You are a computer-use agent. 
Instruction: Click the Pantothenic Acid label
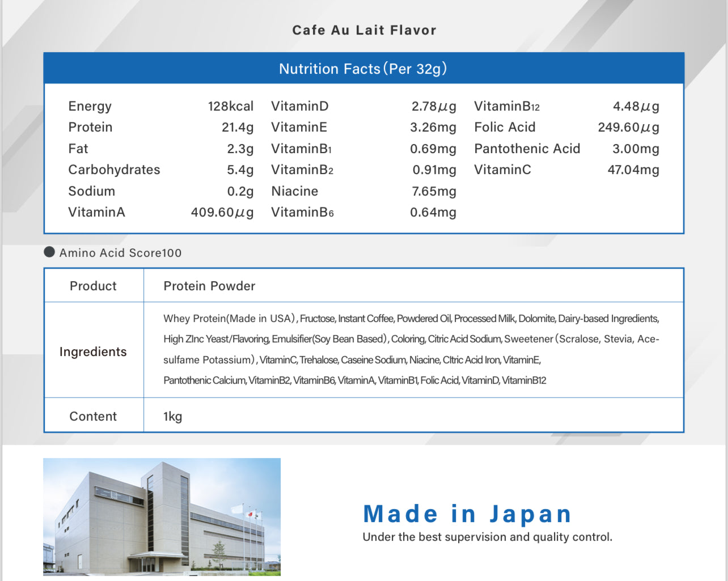click(527, 149)
